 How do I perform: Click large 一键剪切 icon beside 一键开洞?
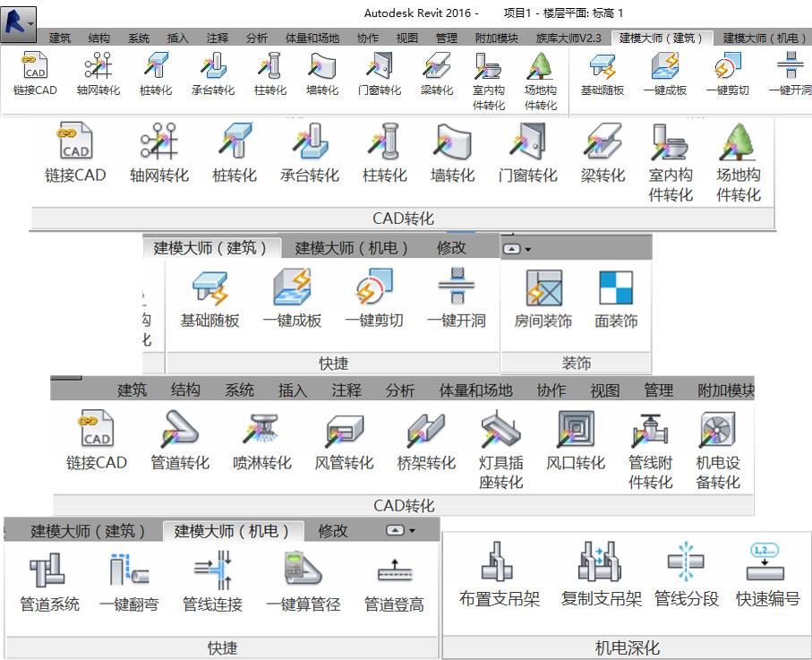click(x=374, y=287)
